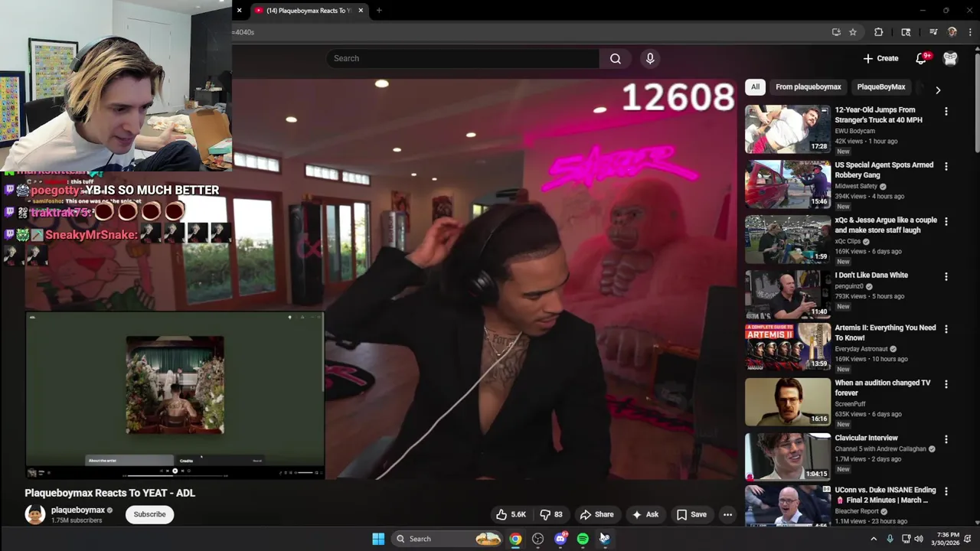Open Windows Start menu
Viewport: 980px width, 551px height.
coord(378,539)
